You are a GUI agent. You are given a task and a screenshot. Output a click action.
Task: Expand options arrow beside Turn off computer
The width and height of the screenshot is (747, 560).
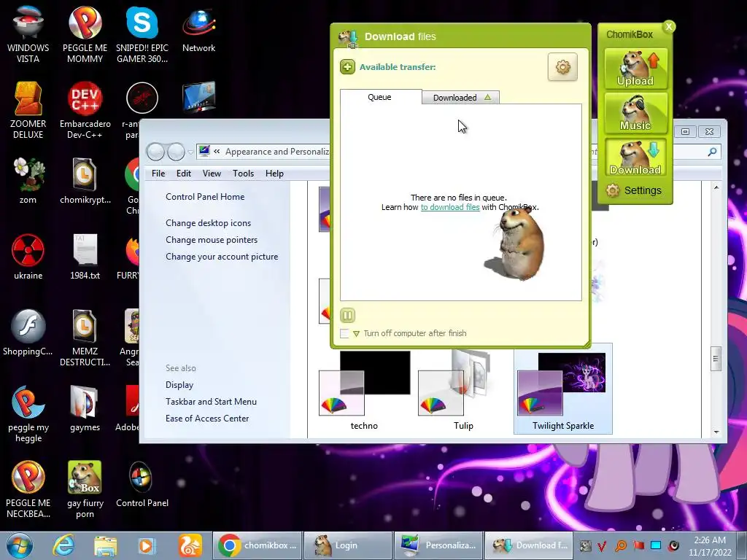click(x=356, y=334)
